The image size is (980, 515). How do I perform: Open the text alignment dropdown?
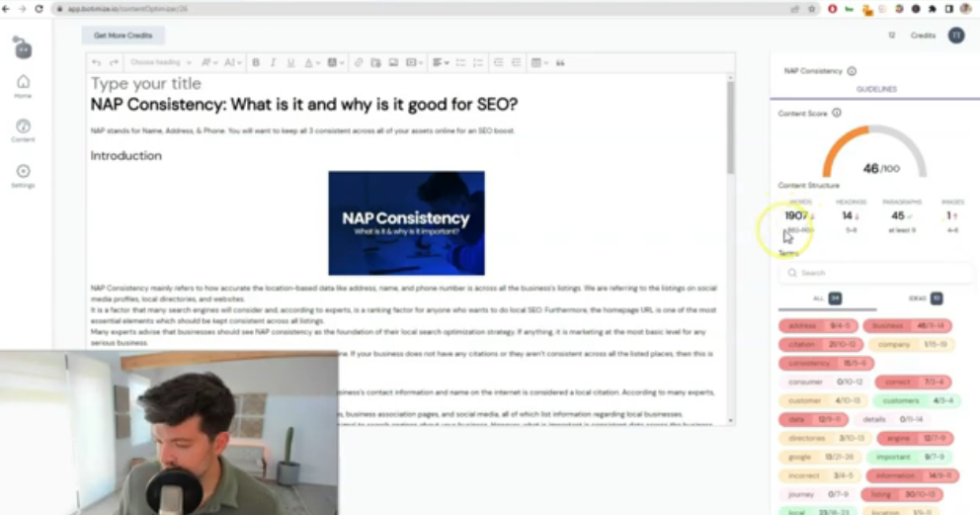pos(440,62)
